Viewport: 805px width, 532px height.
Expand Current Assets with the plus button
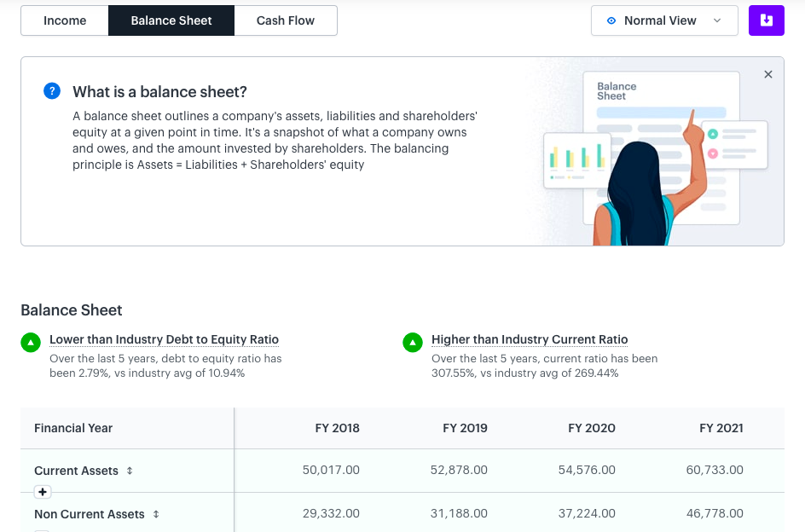click(x=43, y=492)
